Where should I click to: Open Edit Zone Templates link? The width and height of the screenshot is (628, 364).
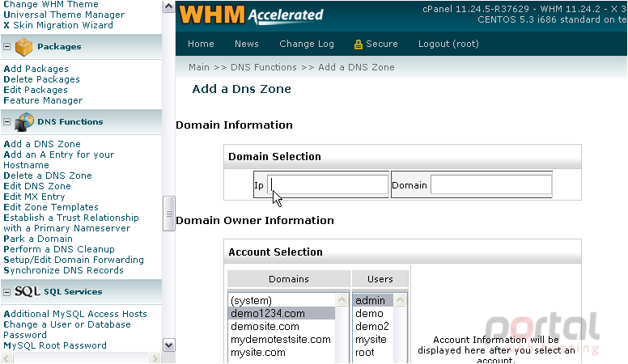pyautogui.click(x=51, y=207)
